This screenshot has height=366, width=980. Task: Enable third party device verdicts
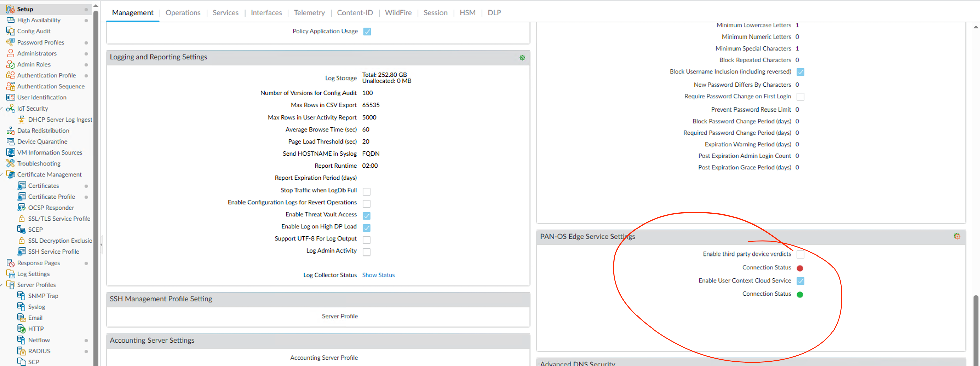801,254
